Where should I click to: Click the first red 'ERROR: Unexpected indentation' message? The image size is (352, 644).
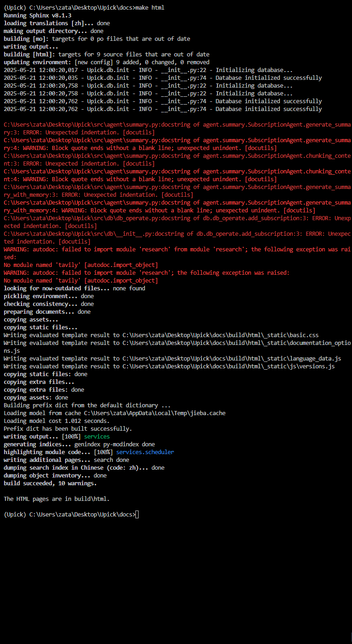(x=71, y=133)
